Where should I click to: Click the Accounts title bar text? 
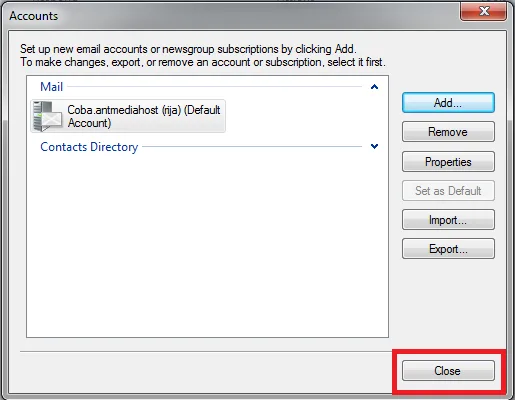pyautogui.click(x=34, y=16)
